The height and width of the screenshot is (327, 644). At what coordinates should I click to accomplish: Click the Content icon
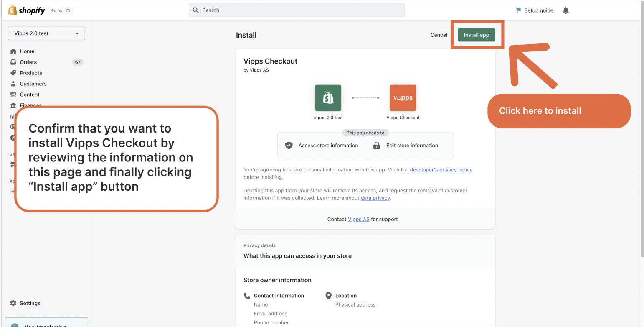click(13, 95)
